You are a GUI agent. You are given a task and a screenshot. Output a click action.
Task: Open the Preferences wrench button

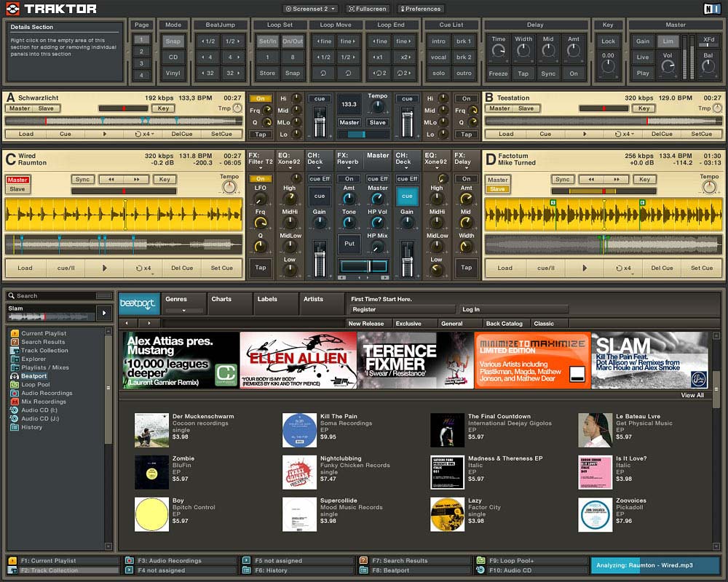421,9
